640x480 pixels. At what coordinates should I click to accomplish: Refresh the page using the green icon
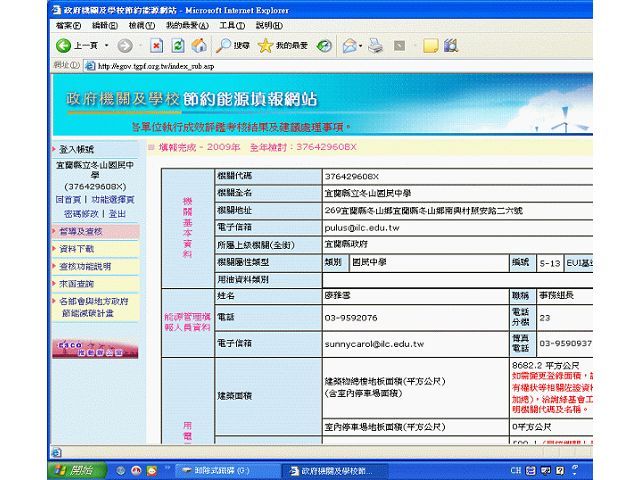[178, 46]
